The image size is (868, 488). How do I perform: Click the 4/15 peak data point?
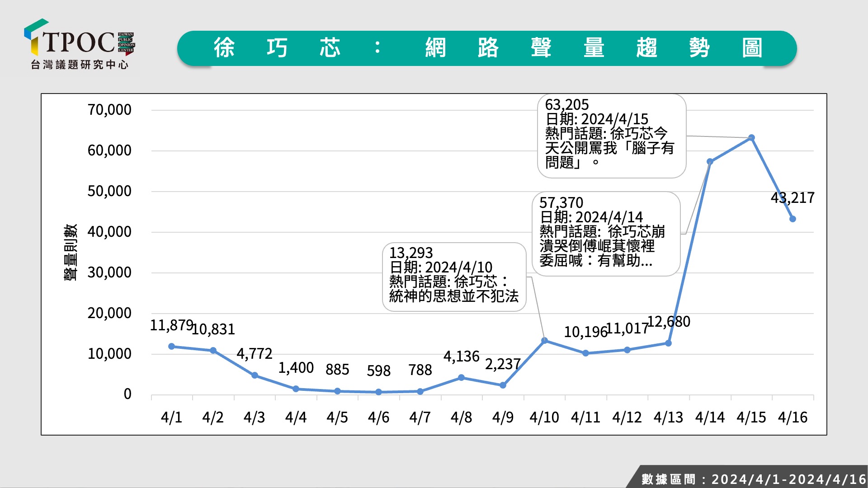pyautogui.click(x=751, y=138)
